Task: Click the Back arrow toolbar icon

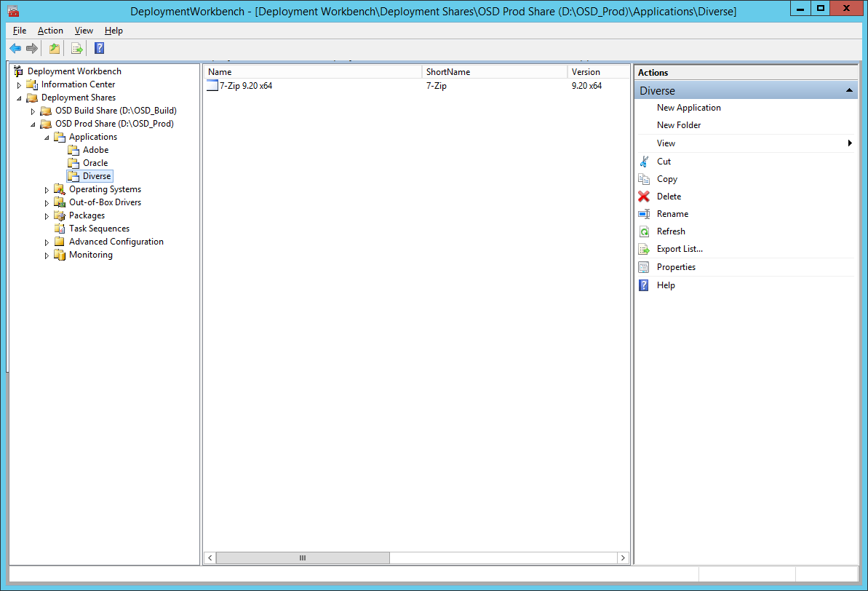Action: 15,49
